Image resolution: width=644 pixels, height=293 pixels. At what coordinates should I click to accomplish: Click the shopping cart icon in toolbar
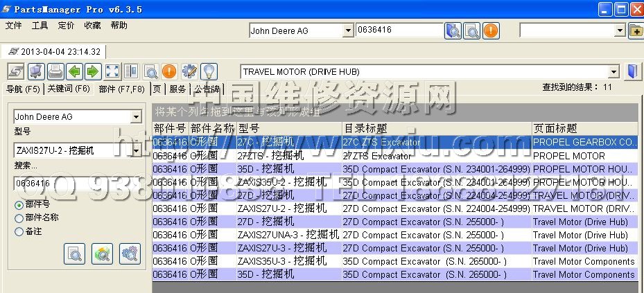[36, 71]
